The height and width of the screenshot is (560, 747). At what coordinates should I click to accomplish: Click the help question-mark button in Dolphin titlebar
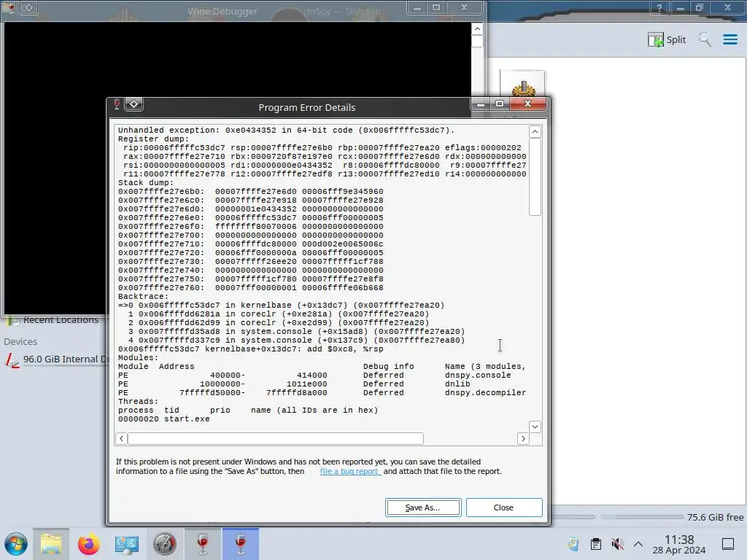pos(659,7)
